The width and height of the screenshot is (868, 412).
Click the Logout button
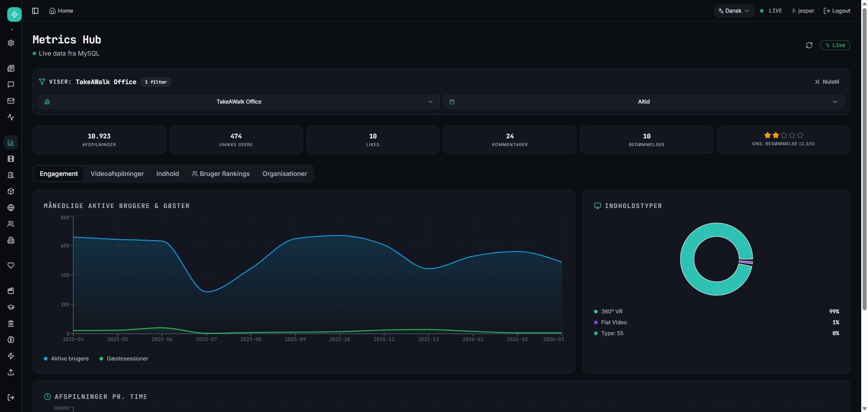(837, 11)
